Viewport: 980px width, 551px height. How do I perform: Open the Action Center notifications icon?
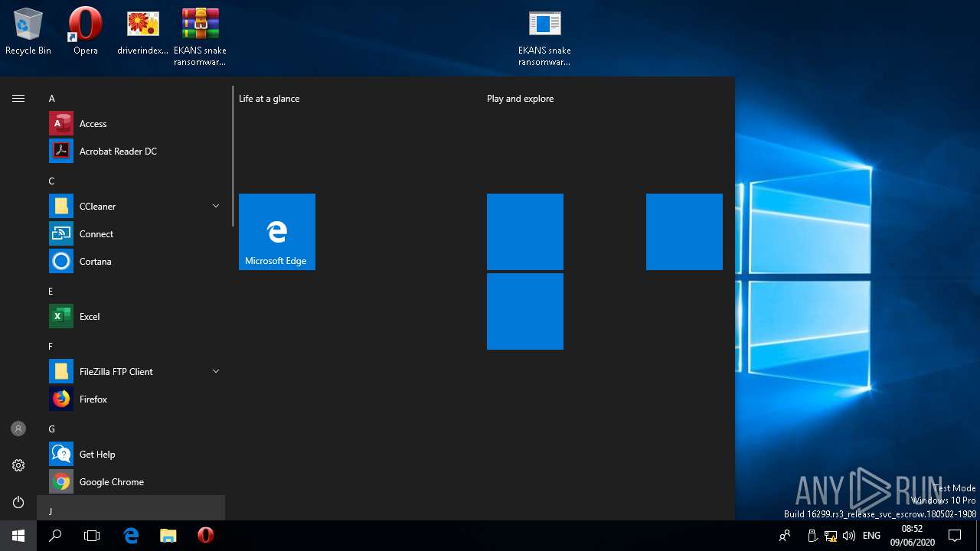tap(955, 536)
